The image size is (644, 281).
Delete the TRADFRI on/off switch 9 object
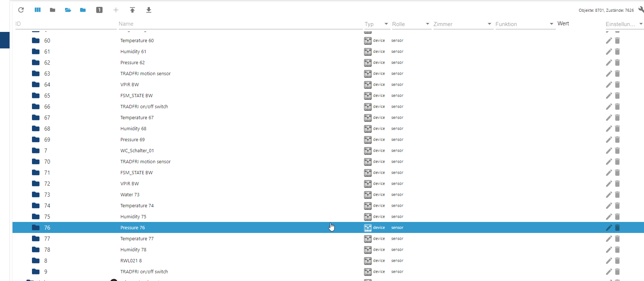pyautogui.click(x=618, y=271)
